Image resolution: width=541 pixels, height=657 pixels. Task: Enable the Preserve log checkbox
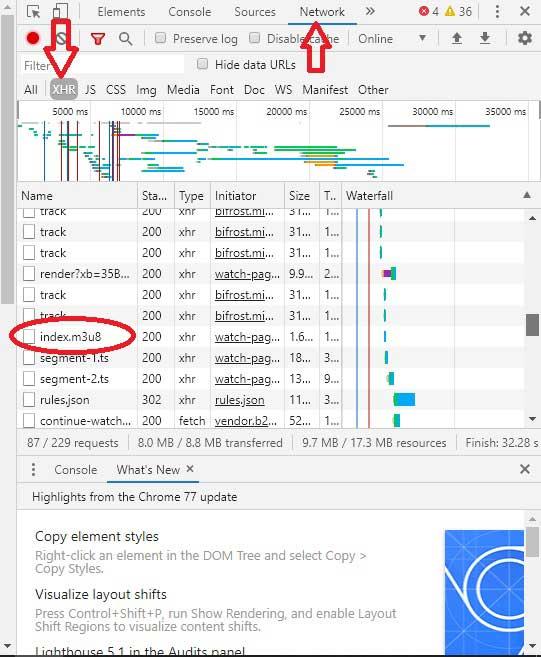point(160,38)
